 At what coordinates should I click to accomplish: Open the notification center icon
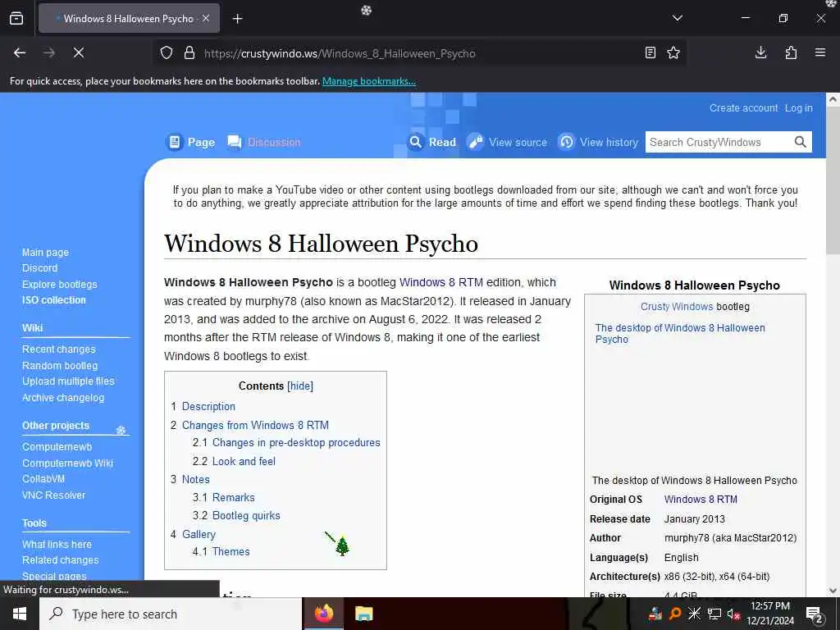pos(815,614)
